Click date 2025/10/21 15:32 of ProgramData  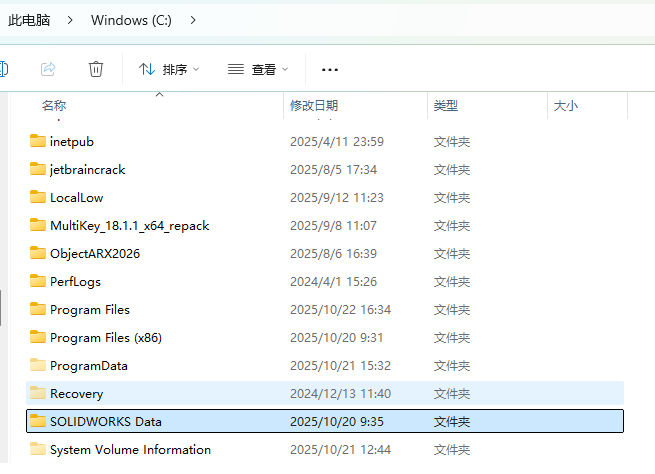click(340, 366)
